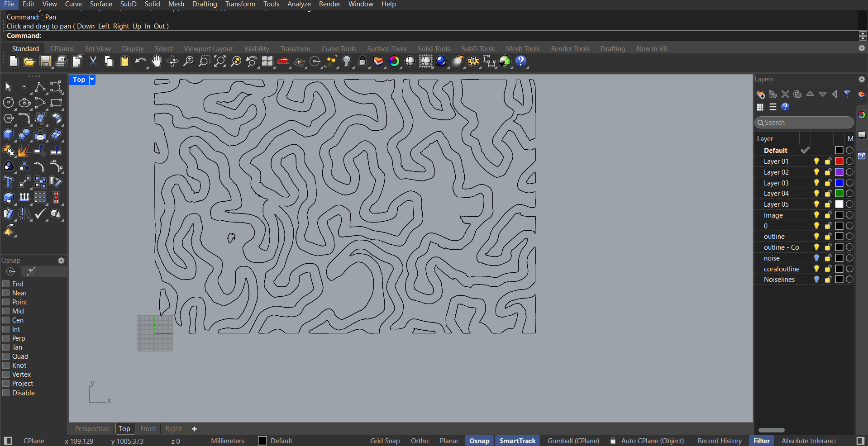The image size is (868, 446).
Task: Enable the End osnap checkbox
Action: 6,284
